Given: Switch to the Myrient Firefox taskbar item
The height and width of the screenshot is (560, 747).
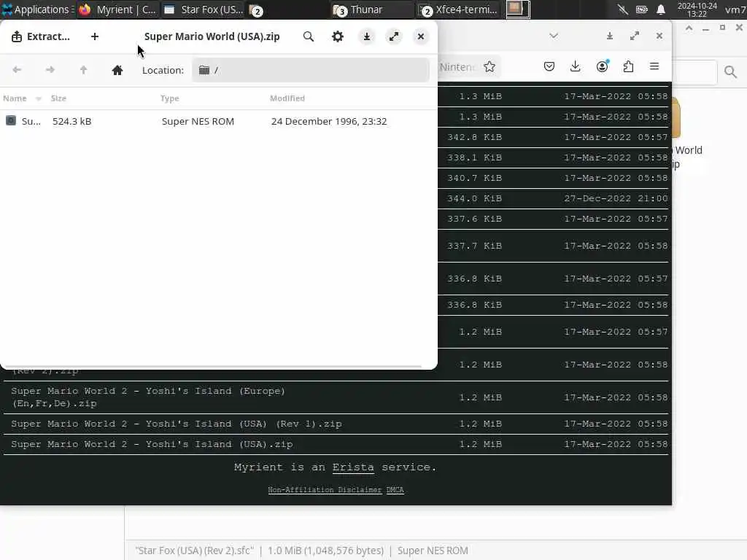Looking at the screenshot, I should (118, 9).
